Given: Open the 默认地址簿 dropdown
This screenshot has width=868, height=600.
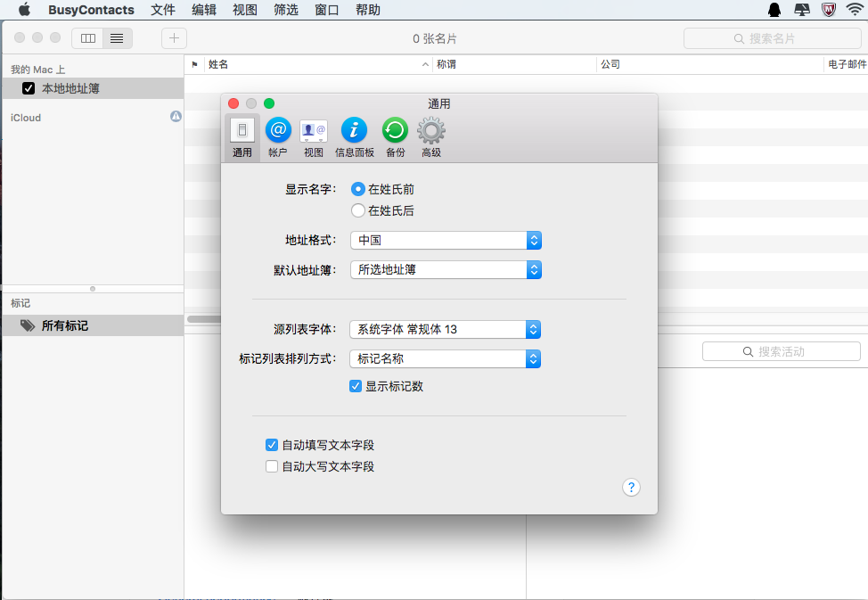Looking at the screenshot, I should pyautogui.click(x=446, y=270).
